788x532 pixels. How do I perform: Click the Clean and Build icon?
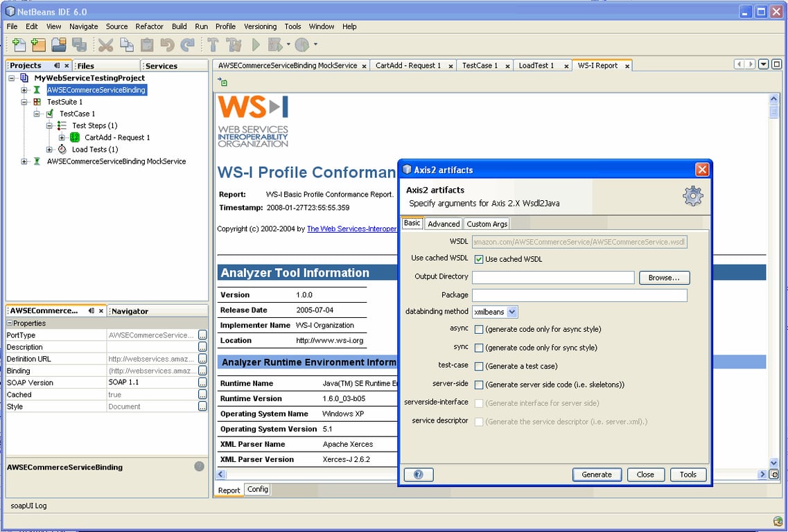click(x=234, y=45)
